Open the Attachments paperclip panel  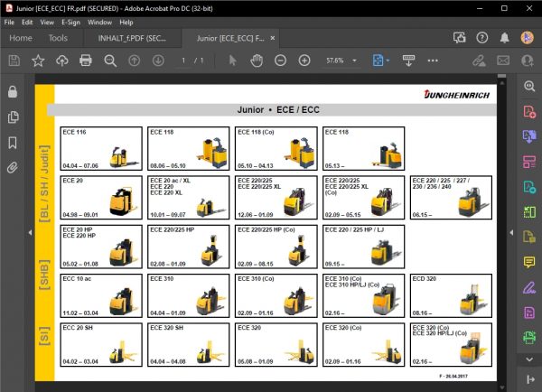point(13,168)
